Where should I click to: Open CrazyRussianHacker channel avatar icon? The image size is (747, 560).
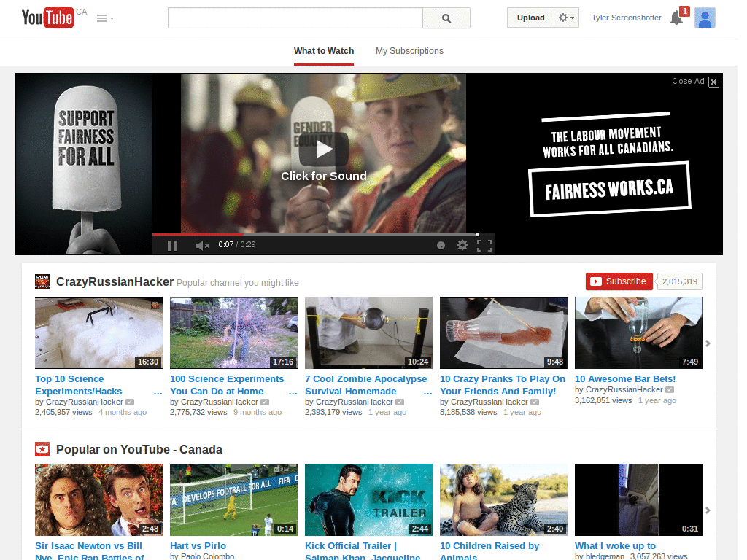click(42, 281)
